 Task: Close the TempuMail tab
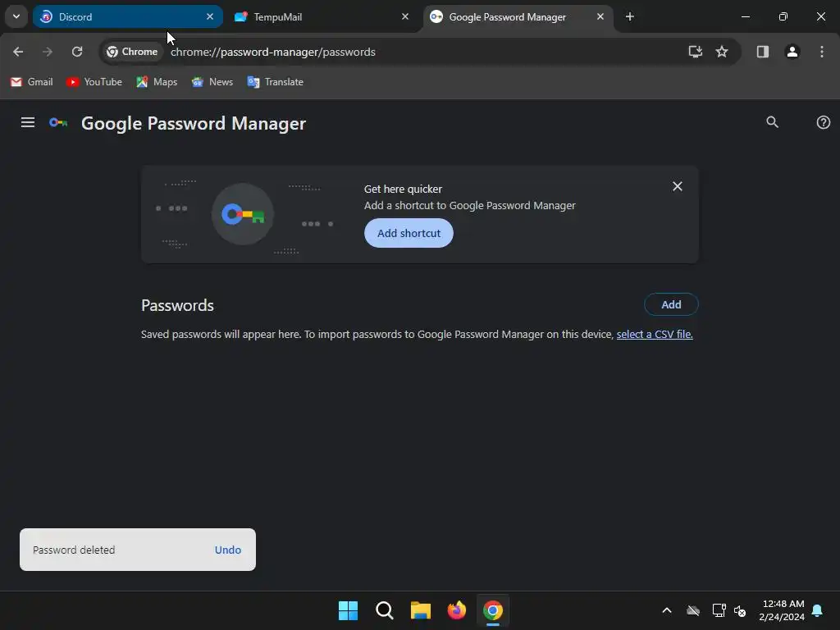(405, 16)
